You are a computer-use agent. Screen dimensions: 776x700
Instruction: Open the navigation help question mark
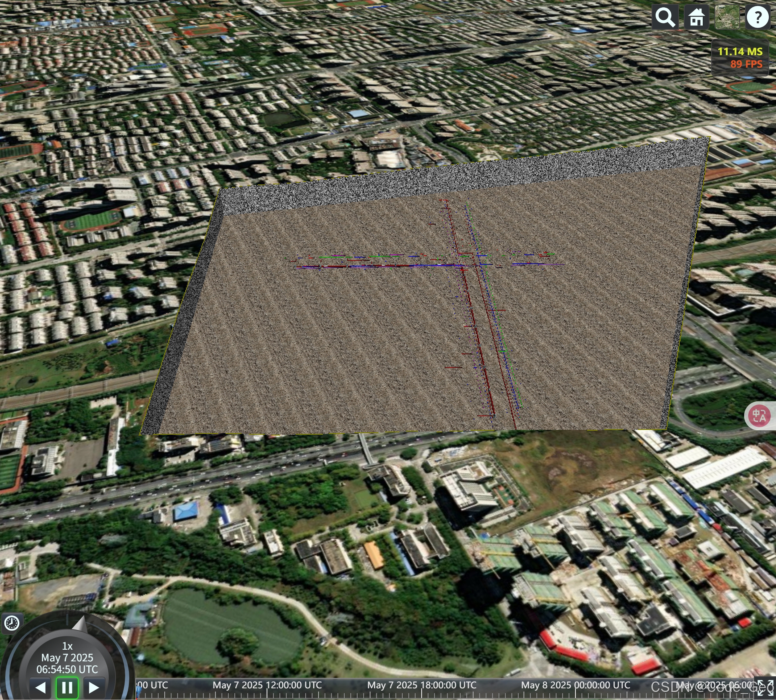(757, 17)
